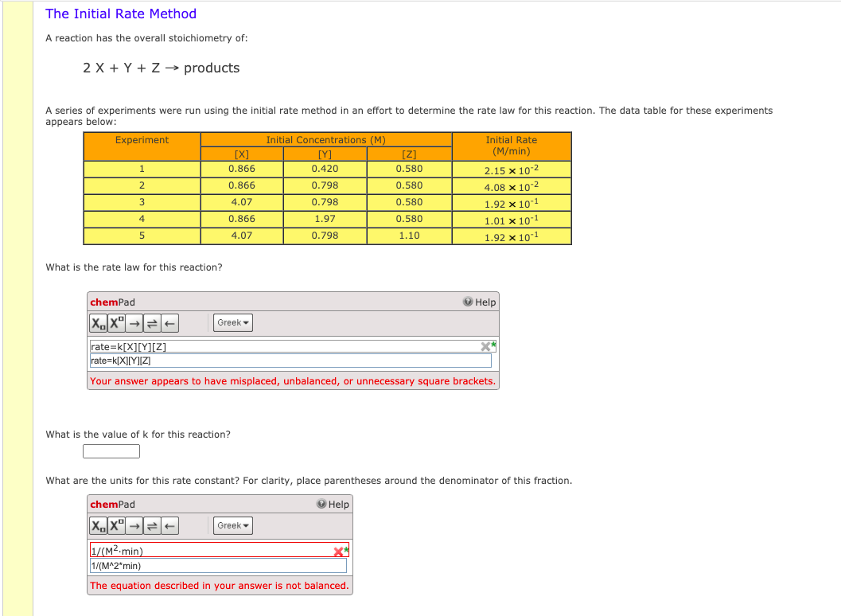Click the green asterisk beside the rate law answer
841x616 pixels.
coord(492,343)
